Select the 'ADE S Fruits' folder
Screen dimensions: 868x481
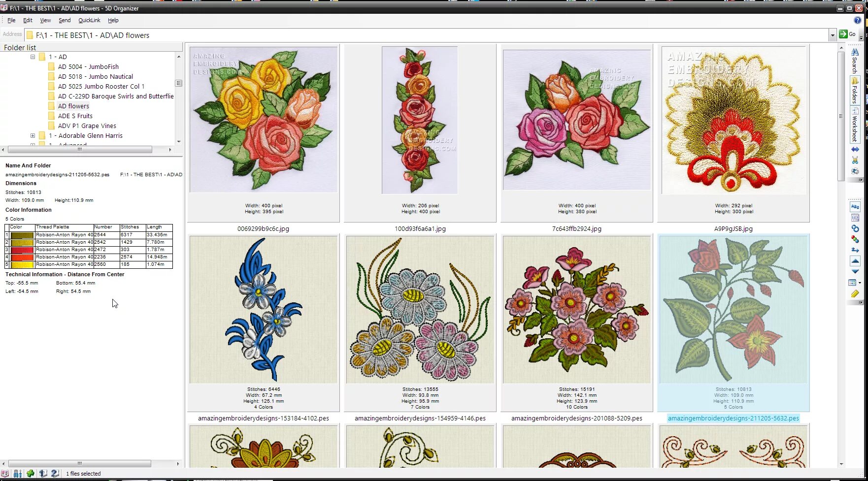75,116
